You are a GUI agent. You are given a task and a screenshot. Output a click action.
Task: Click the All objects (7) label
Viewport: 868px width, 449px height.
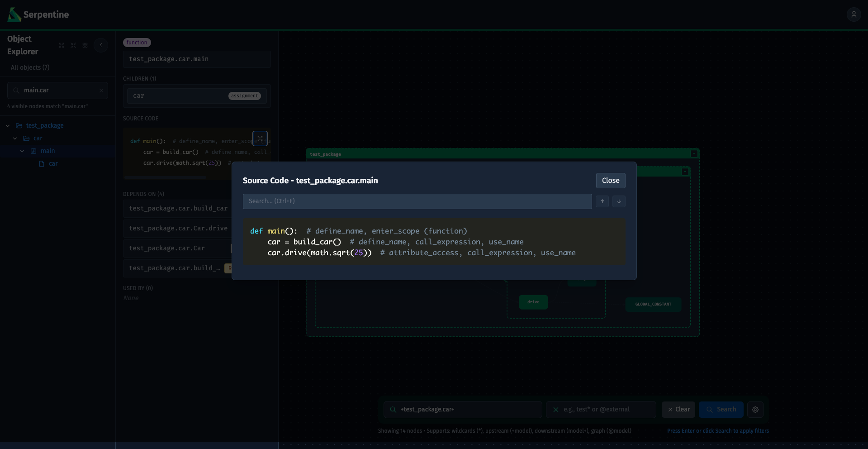coord(30,67)
